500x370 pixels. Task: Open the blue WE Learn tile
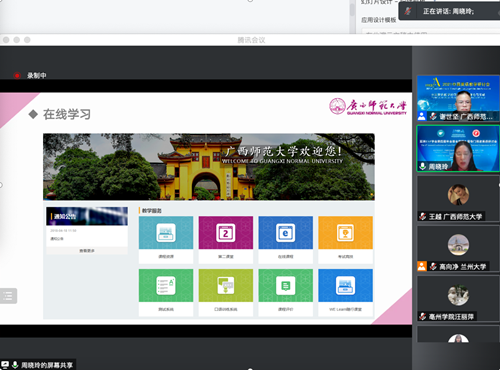point(345,292)
